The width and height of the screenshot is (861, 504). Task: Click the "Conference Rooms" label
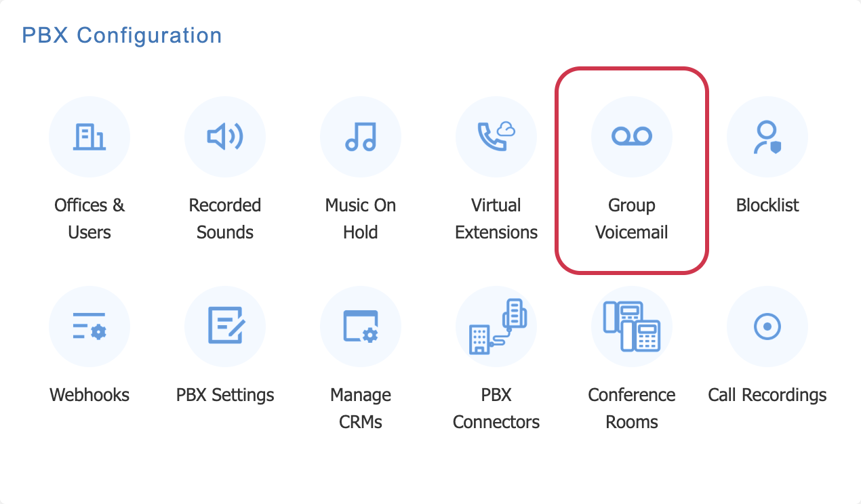[x=632, y=408]
